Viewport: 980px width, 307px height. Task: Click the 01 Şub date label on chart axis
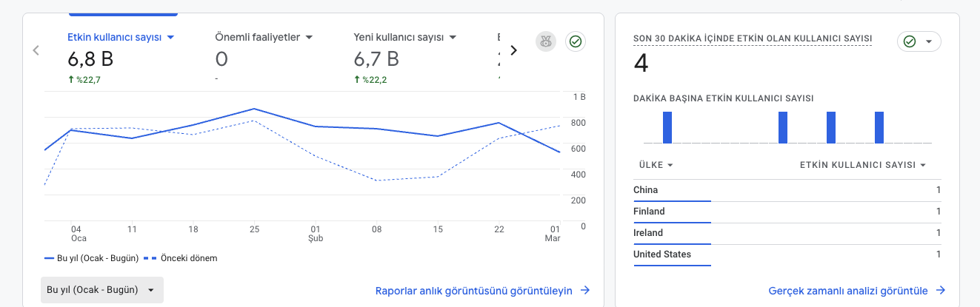click(316, 234)
